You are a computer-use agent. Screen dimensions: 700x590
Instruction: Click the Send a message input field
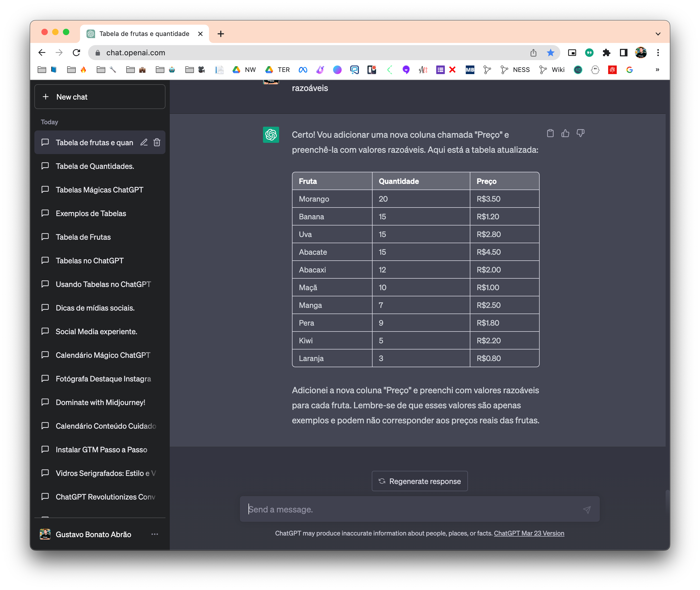pos(420,509)
